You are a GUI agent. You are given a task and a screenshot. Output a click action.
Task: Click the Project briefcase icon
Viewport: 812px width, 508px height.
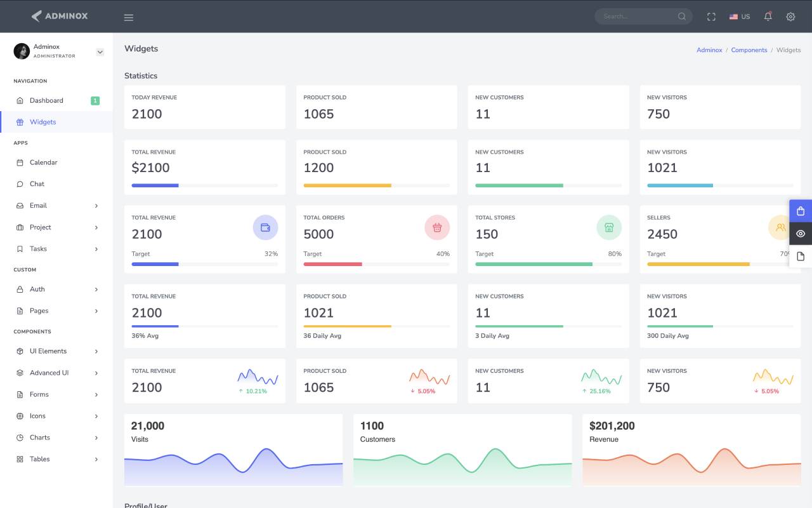[x=20, y=227]
